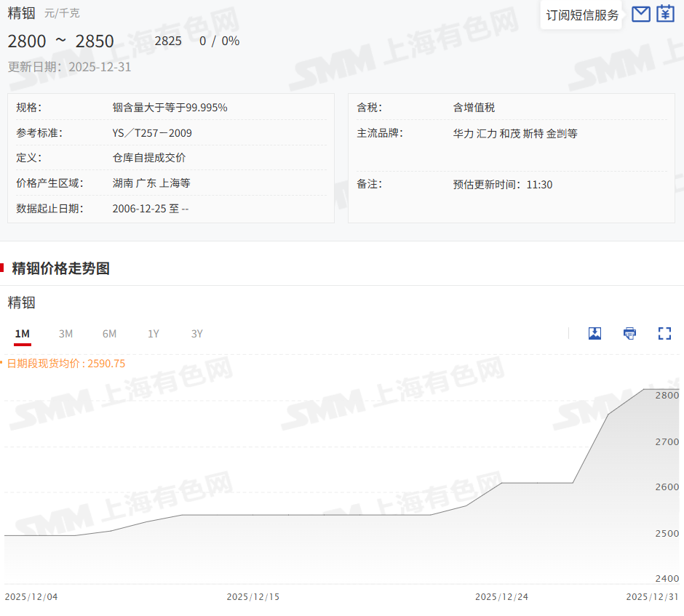Switch chart to 3M range
684x616 pixels.
tap(65, 334)
